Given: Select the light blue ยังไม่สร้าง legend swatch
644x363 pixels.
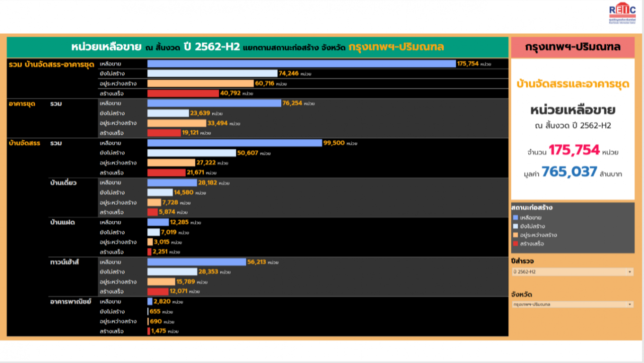Looking at the screenshot, I should 515,226.
